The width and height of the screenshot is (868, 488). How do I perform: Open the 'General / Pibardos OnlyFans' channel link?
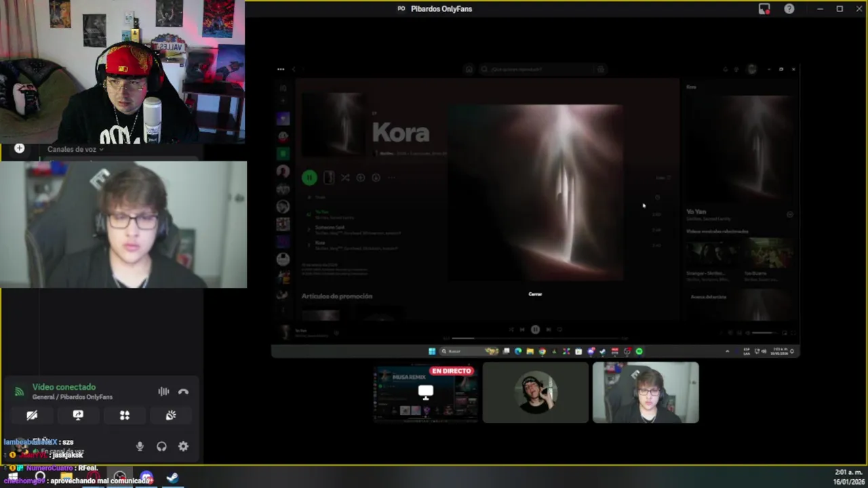[x=73, y=397]
